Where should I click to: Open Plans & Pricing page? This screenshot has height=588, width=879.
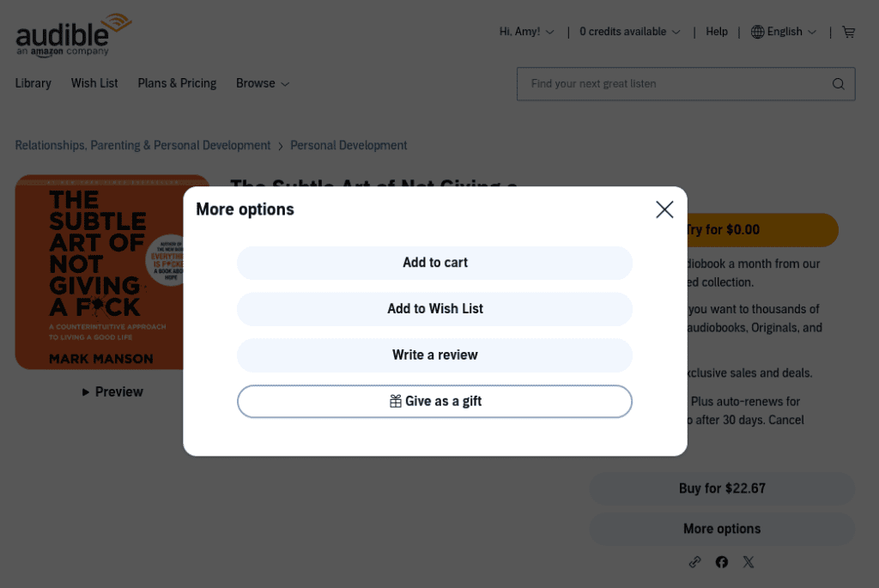177,83
